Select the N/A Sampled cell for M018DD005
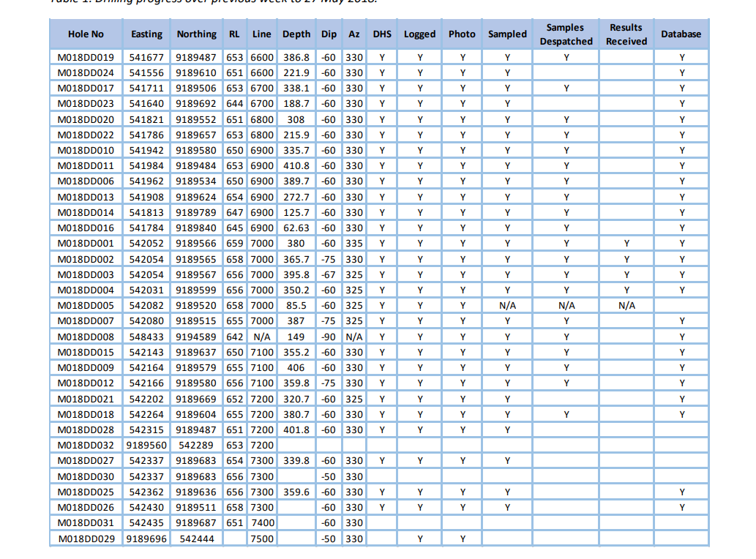The height and width of the screenshot is (559, 756). (x=507, y=306)
